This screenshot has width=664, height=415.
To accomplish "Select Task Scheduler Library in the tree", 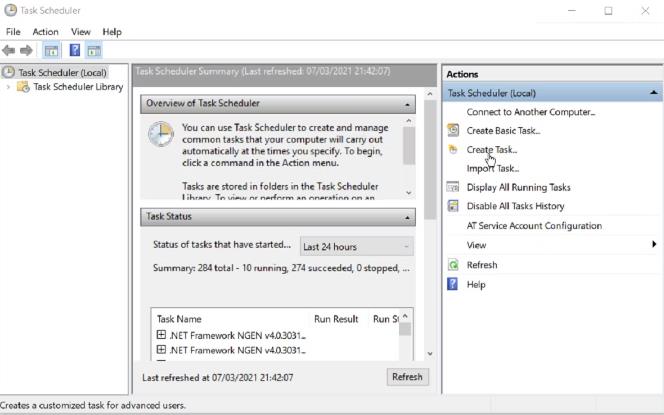I will [x=78, y=87].
